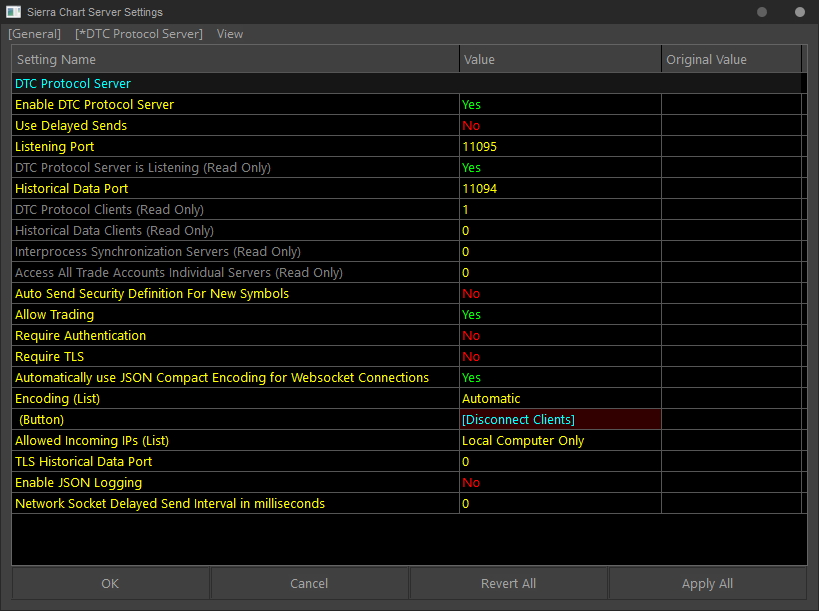Click the Cancel button
This screenshot has width=819, height=611.
click(x=309, y=583)
